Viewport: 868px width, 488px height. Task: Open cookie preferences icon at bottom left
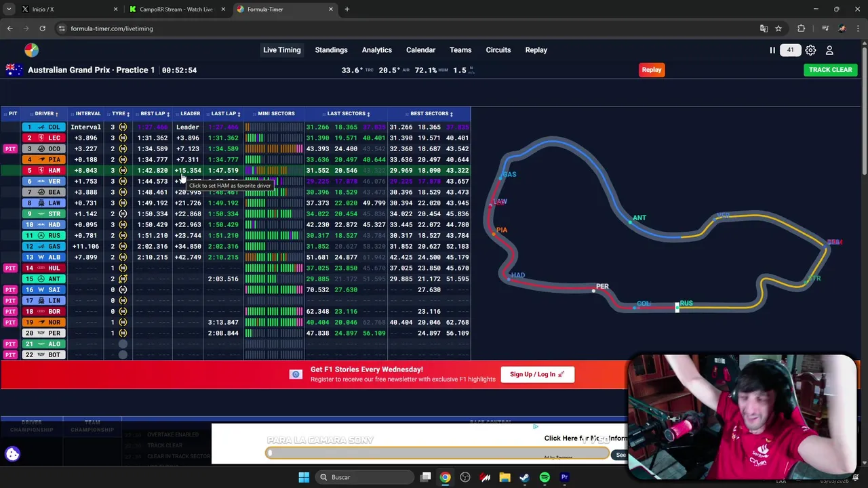[x=12, y=454]
